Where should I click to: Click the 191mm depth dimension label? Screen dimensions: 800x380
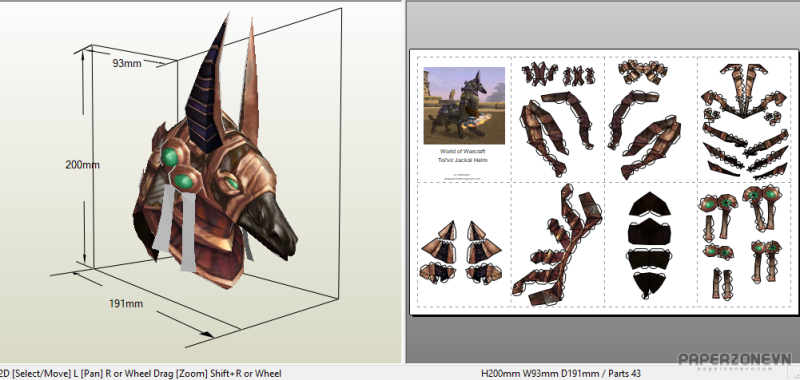coord(126,304)
